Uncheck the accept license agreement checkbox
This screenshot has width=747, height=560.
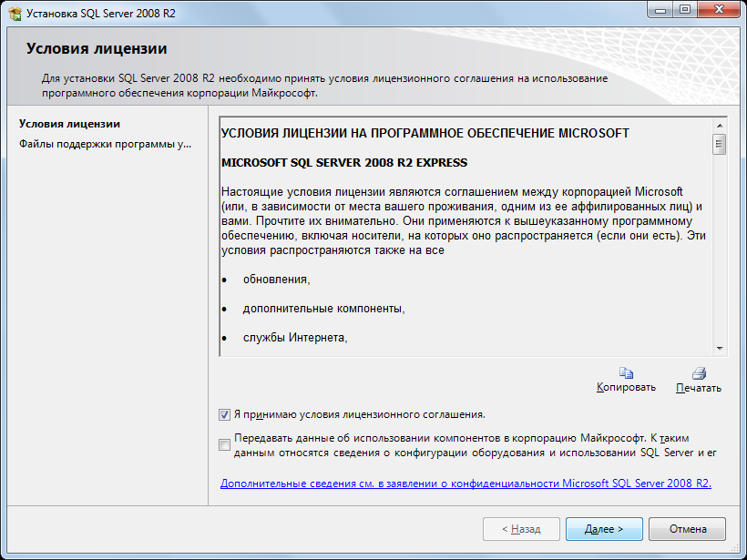[x=223, y=414]
